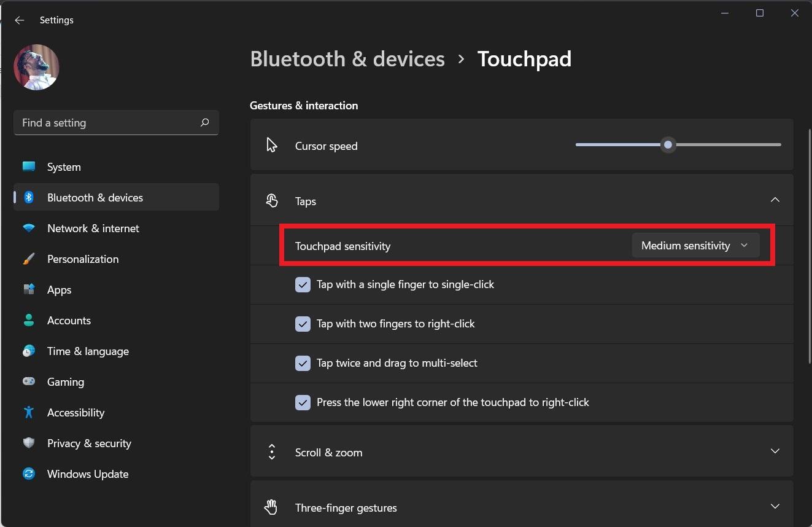
Task: Open the Apps settings page
Action: click(59, 290)
